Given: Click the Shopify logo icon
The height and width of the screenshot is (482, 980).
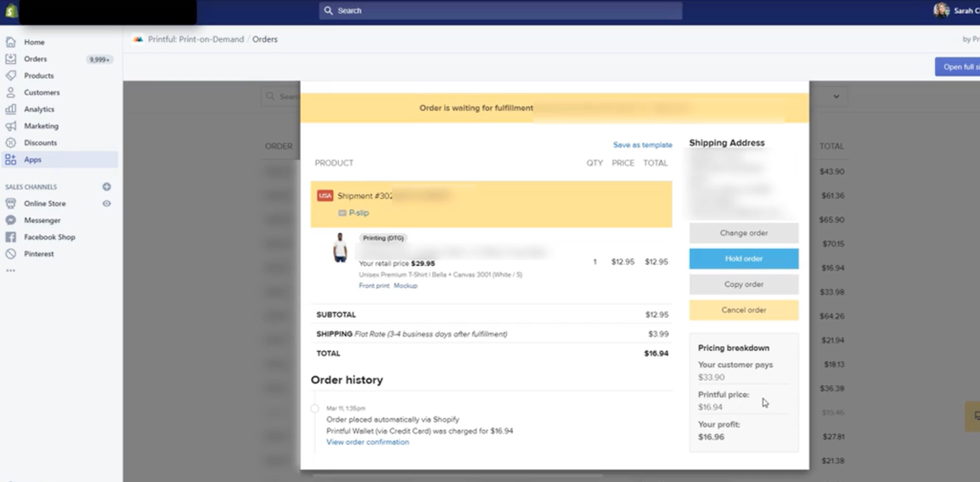Looking at the screenshot, I should click(x=11, y=11).
